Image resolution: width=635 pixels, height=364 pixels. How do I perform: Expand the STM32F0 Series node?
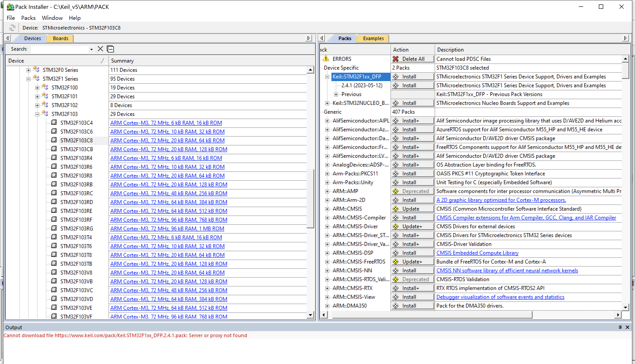28,70
